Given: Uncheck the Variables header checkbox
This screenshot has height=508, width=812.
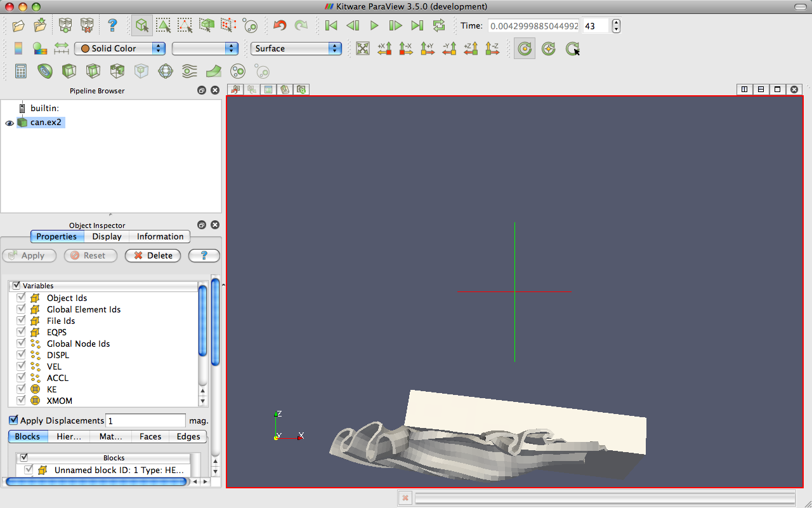Looking at the screenshot, I should pos(16,286).
